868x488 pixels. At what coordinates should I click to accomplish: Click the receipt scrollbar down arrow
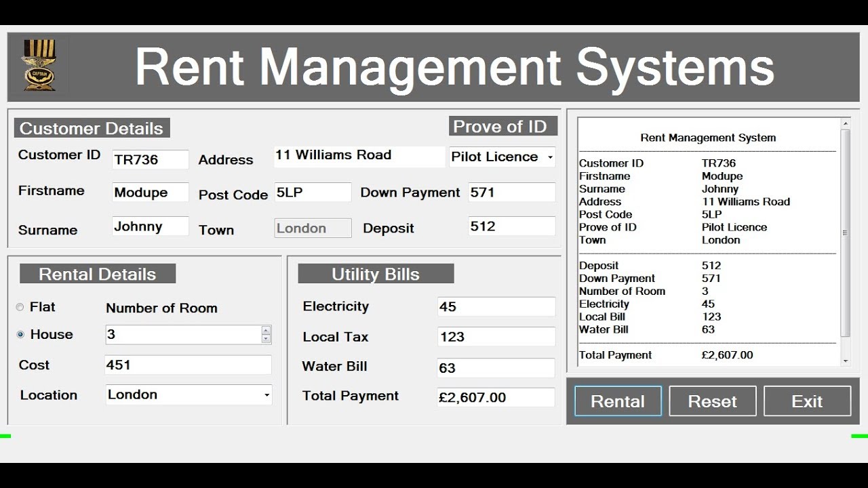(x=846, y=361)
